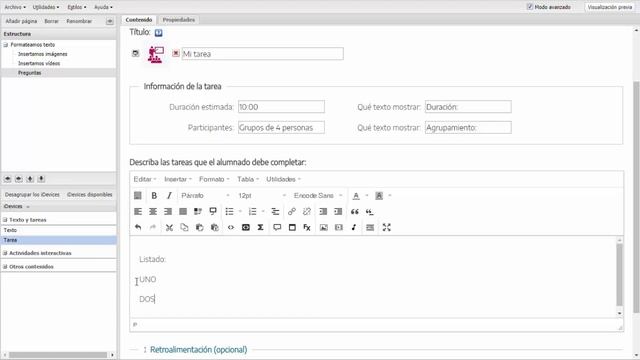640x360 pixels.
Task: Click the pink task iDevice icon
Action: pyautogui.click(x=156, y=55)
